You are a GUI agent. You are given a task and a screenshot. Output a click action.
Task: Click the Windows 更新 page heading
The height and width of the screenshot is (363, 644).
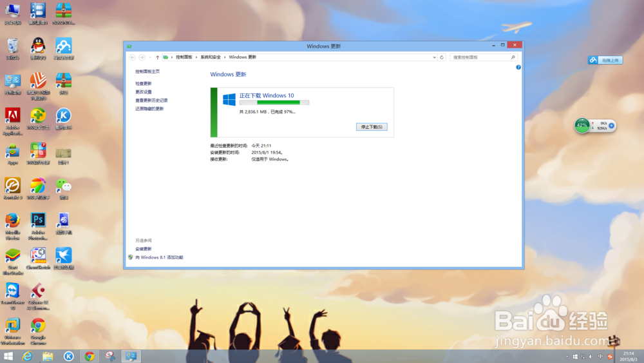pyautogui.click(x=229, y=74)
